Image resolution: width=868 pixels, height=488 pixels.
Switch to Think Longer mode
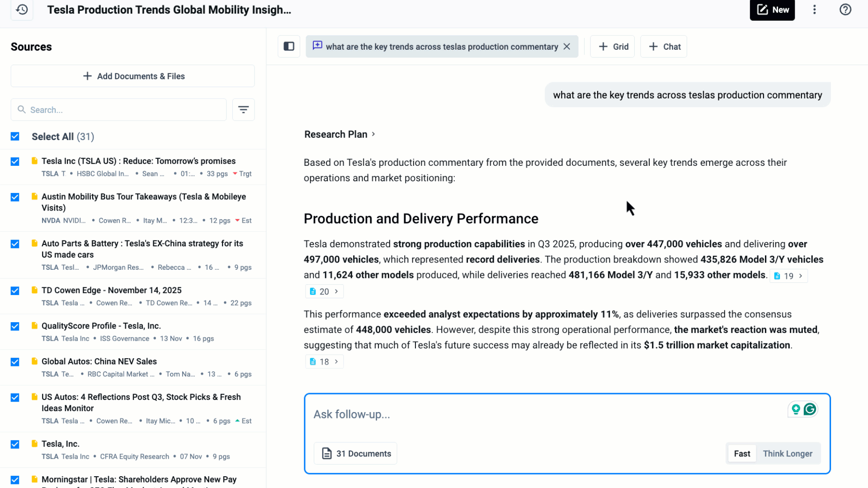(x=788, y=454)
